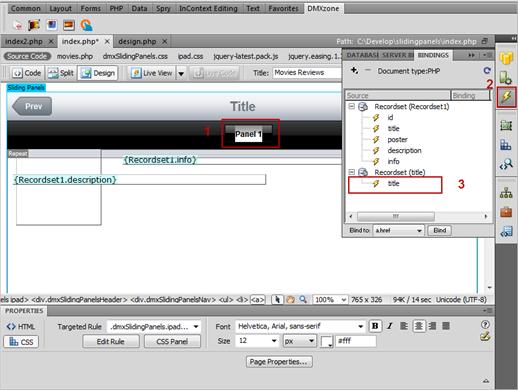Click the Page Properties button

pos(279,362)
